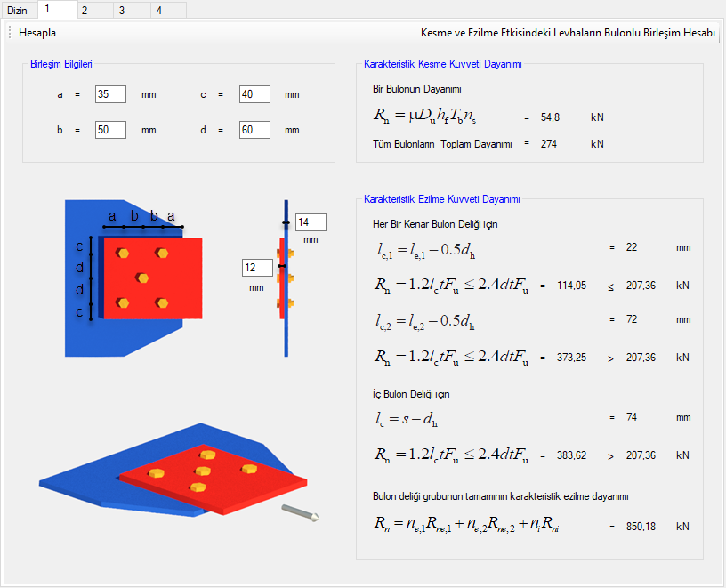Click the toolbar grip handle beside Hesapla
The height and width of the screenshot is (588, 726).
coord(10,33)
